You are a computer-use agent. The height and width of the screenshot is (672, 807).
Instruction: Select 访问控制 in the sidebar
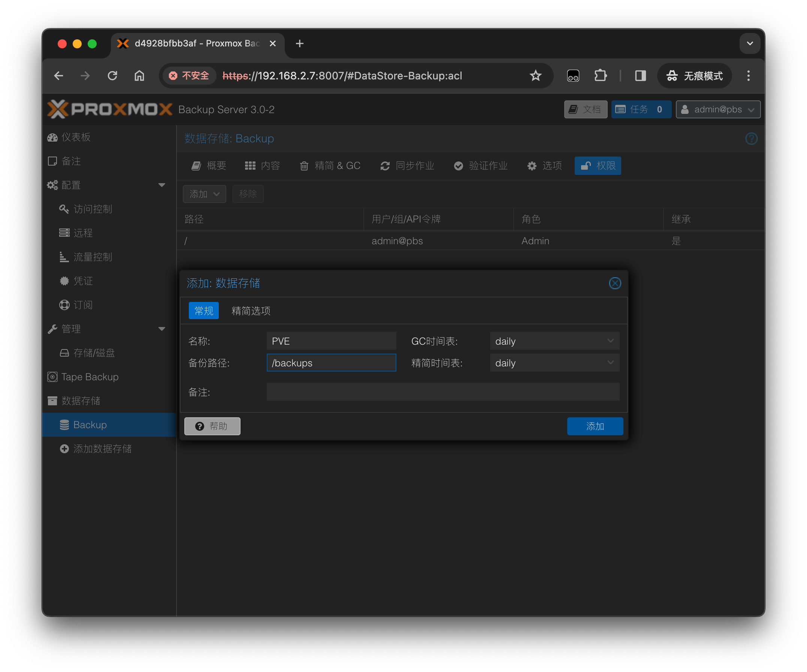93,209
